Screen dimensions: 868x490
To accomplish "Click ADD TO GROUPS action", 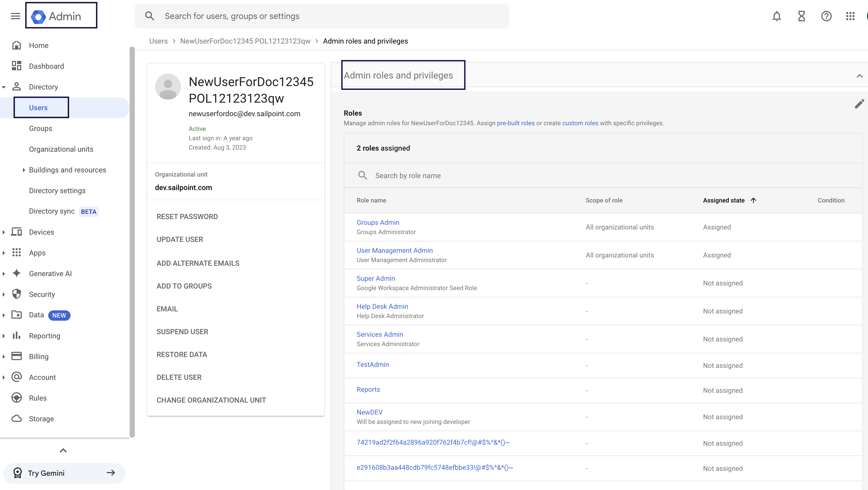I will click(184, 286).
